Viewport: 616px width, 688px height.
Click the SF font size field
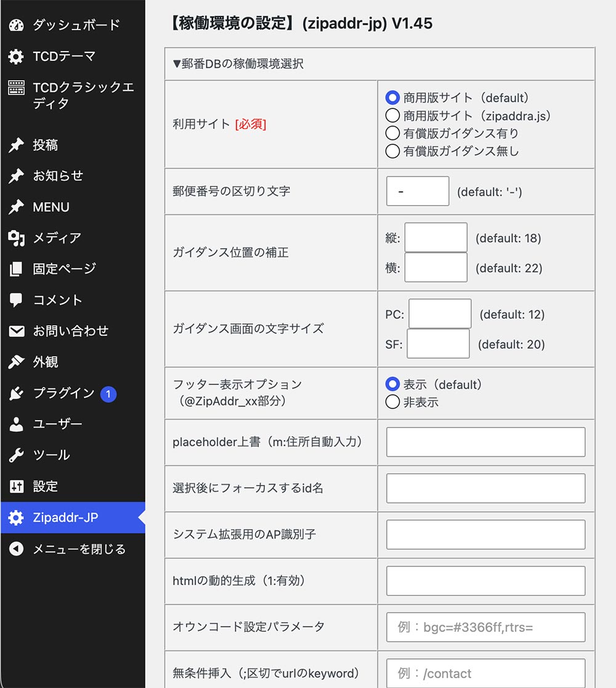coord(439,344)
